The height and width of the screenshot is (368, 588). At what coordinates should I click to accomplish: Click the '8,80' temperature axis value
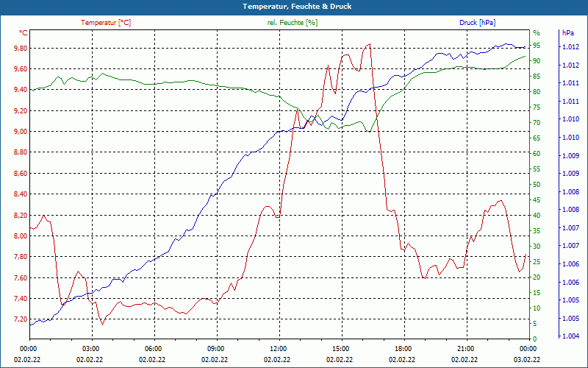tap(21, 152)
